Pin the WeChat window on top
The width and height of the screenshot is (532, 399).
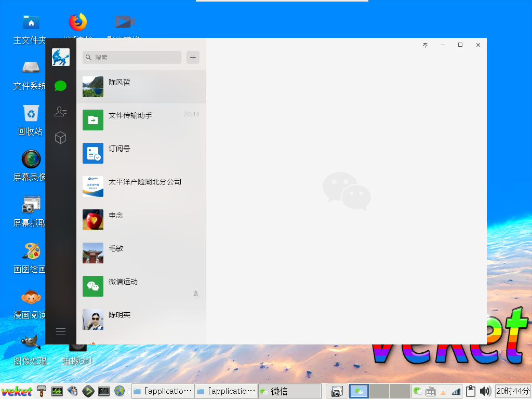(x=425, y=45)
